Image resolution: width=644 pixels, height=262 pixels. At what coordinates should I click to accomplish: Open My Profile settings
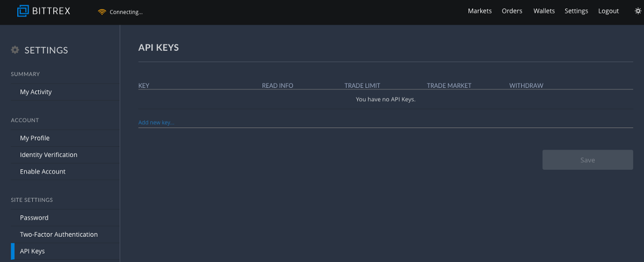coord(65,138)
